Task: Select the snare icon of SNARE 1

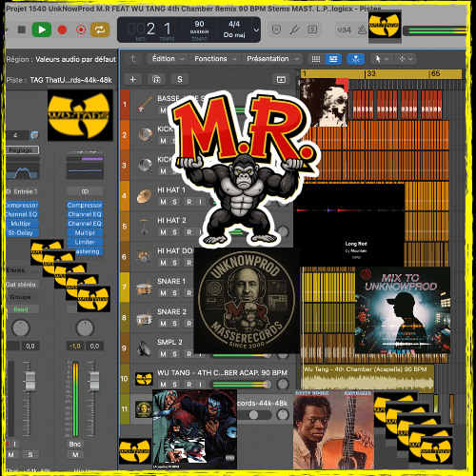Action: tap(145, 288)
